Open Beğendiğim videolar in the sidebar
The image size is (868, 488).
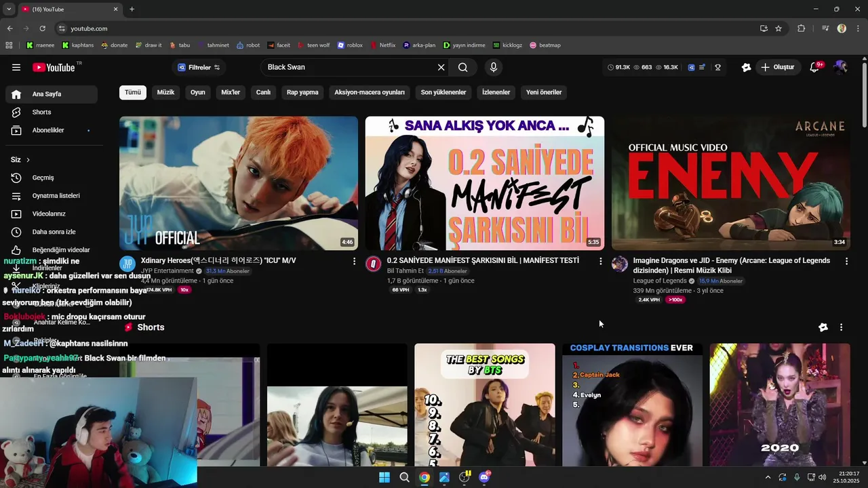52,249
